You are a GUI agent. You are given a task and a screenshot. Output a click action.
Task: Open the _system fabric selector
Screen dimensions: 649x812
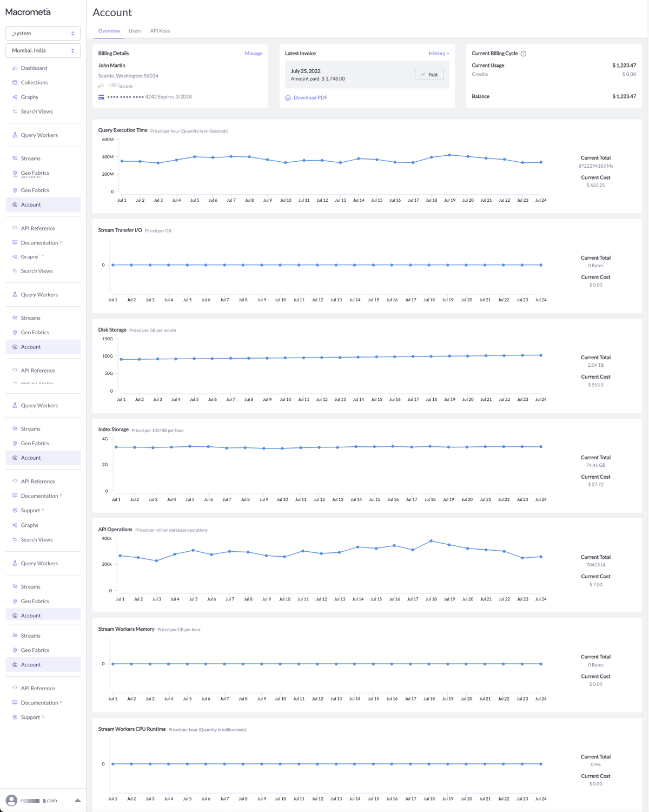point(43,33)
